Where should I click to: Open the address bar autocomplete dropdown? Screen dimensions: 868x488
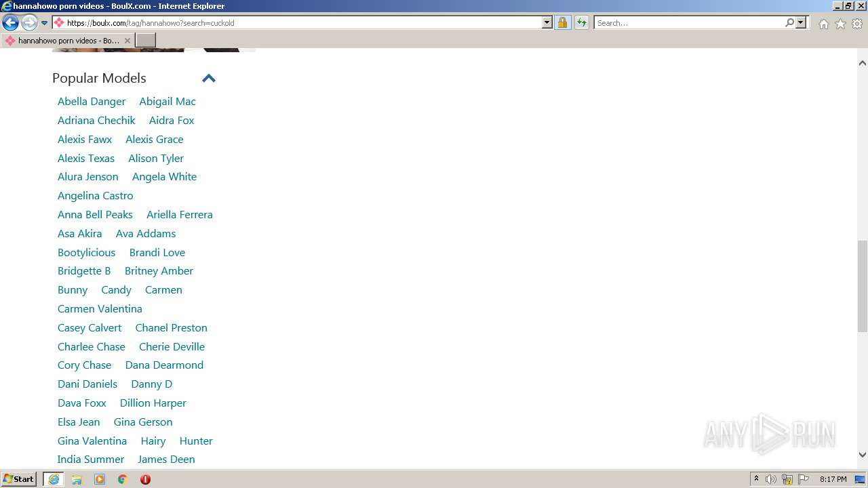point(547,22)
